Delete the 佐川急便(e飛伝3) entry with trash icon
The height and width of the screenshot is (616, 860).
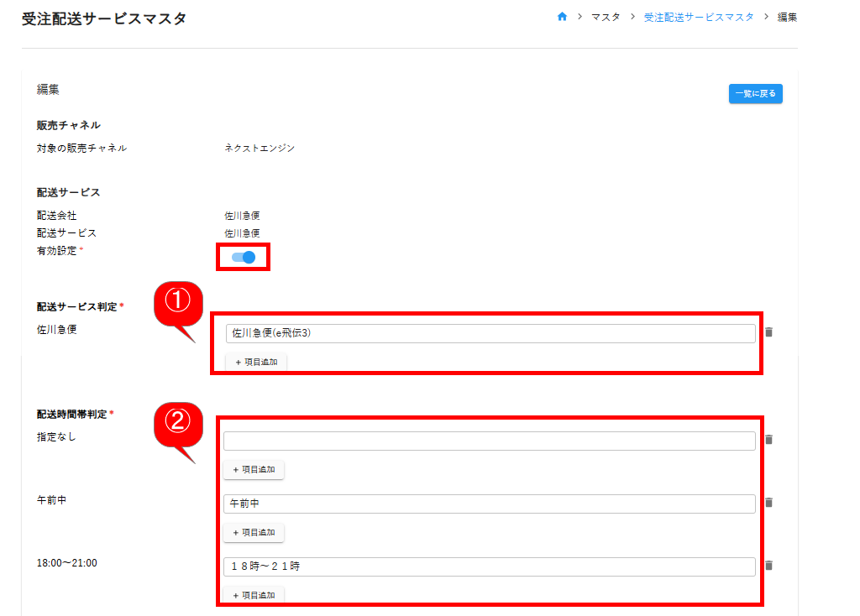(x=768, y=332)
